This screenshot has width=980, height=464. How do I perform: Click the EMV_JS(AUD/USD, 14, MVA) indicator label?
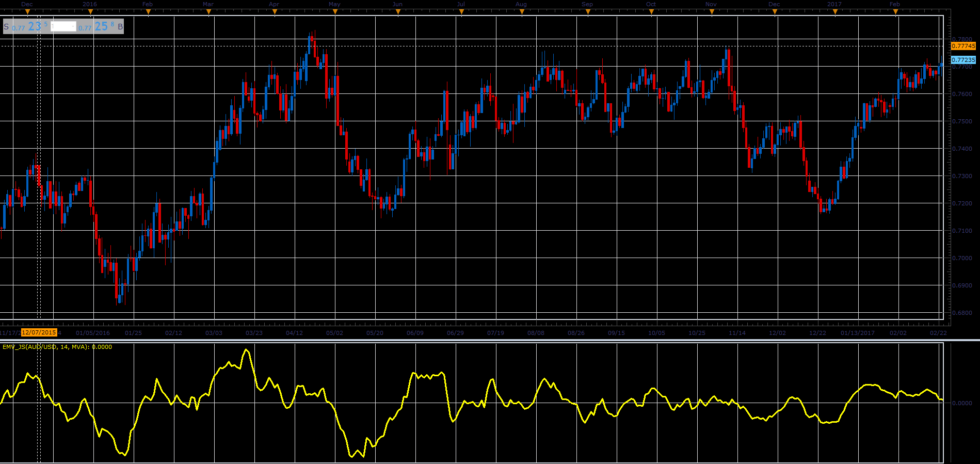(57, 347)
